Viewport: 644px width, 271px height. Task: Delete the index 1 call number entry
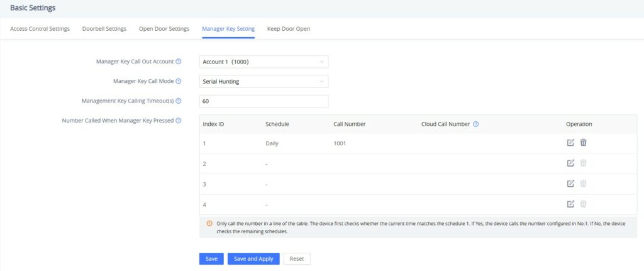583,143
